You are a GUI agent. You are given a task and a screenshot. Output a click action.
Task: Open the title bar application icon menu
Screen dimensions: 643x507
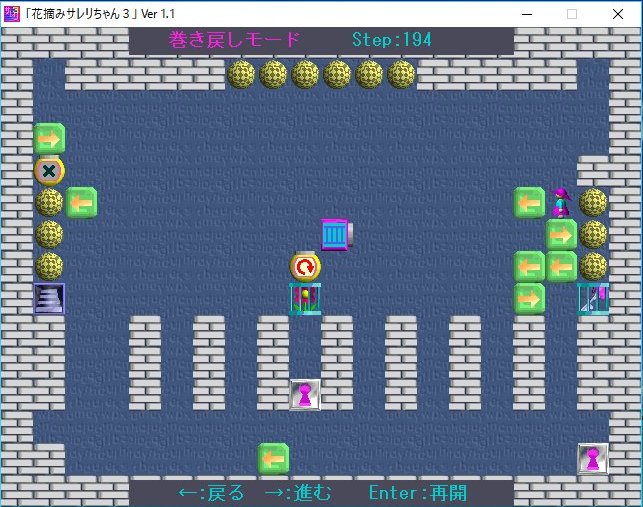(12, 13)
